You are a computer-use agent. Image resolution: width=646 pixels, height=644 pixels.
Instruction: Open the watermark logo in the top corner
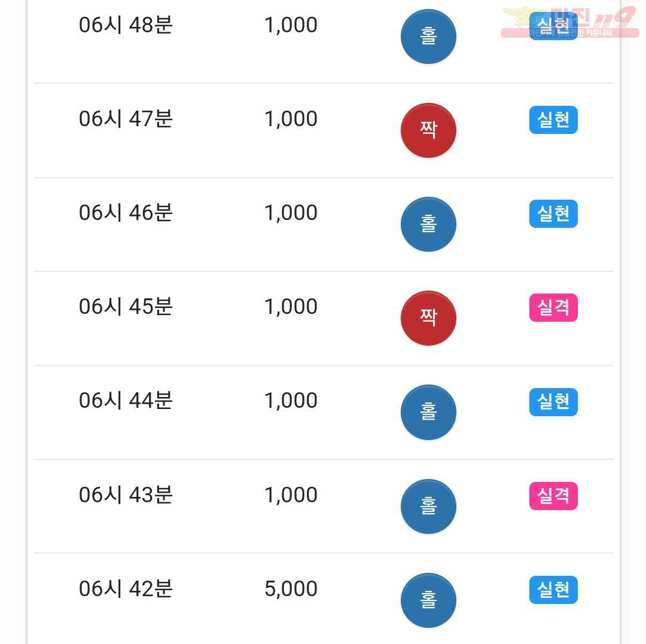[570, 22]
